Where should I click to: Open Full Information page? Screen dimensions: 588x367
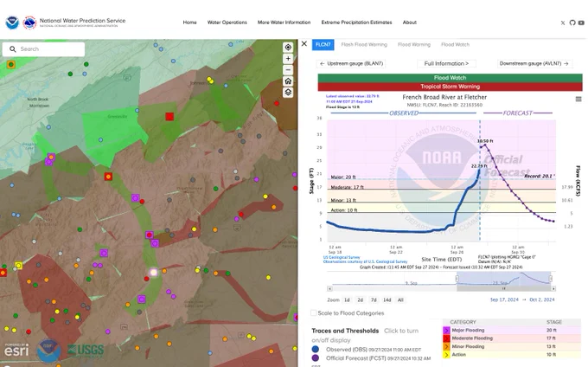pyautogui.click(x=446, y=64)
